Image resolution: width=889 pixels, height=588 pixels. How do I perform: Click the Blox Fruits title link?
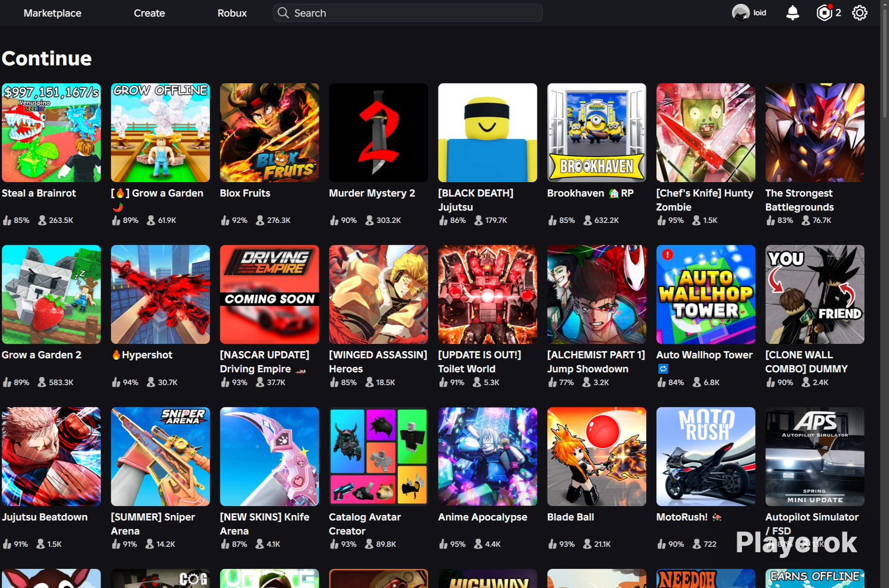[x=245, y=193]
